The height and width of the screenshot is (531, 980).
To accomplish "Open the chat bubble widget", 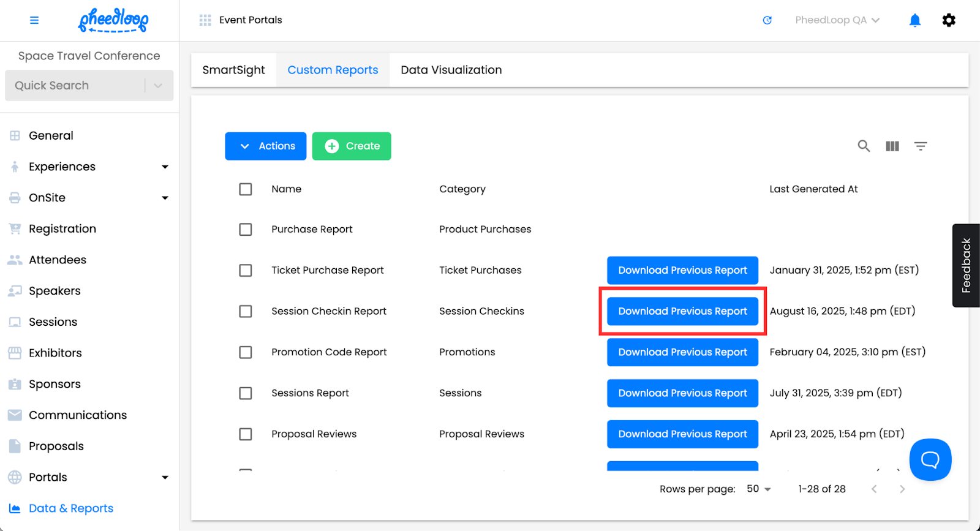I will pyautogui.click(x=930, y=459).
